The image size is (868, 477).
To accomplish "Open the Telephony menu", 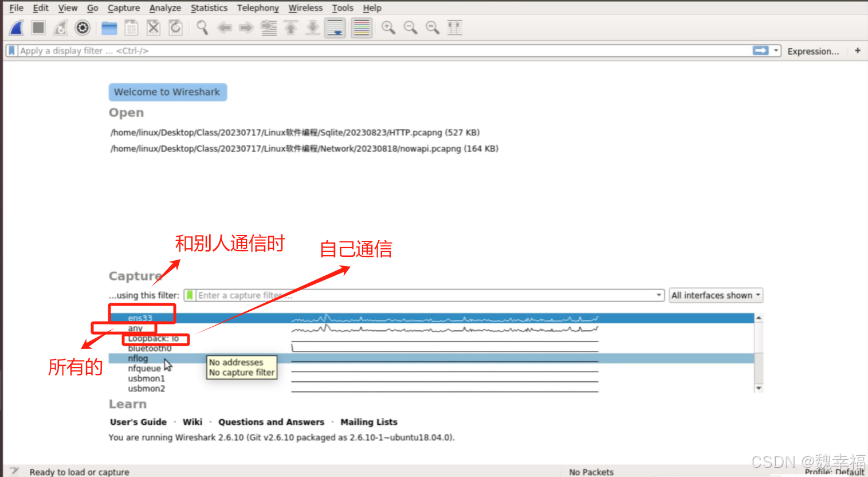I will (x=258, y=8).
